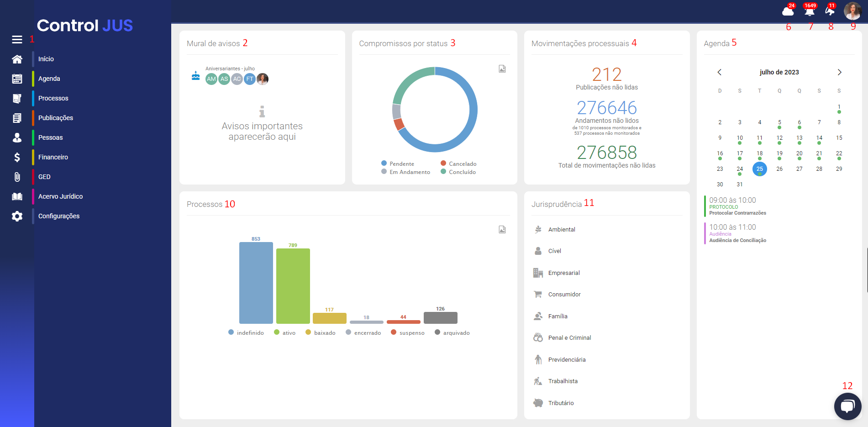Open Acervo Jurídico in sidebar menu

[x=60, y=196]
